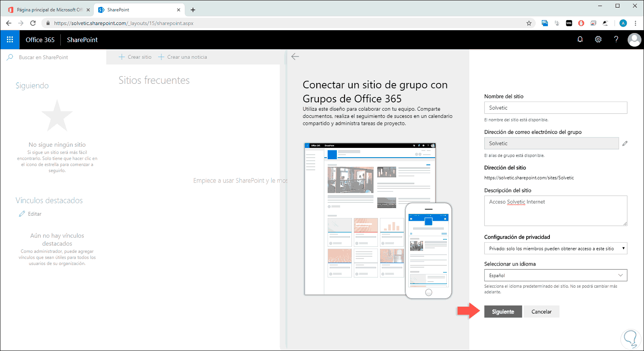Click the team site design preview image
The width and height of the screenshot is (644, 351).
click(378, 220)
